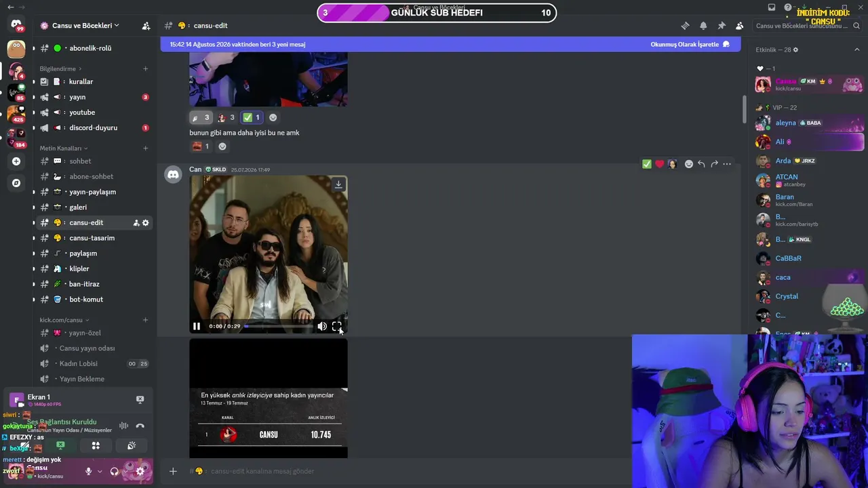Open the abonelik-rolü channel
Screen dimensions: 868x488
(x=94, y=48)
